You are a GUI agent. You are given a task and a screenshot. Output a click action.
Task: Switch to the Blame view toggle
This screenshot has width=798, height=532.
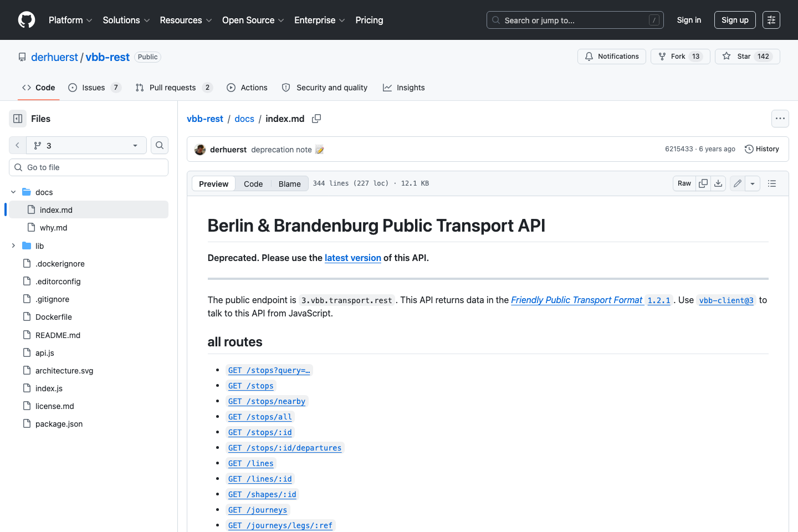tap(289, 184)
